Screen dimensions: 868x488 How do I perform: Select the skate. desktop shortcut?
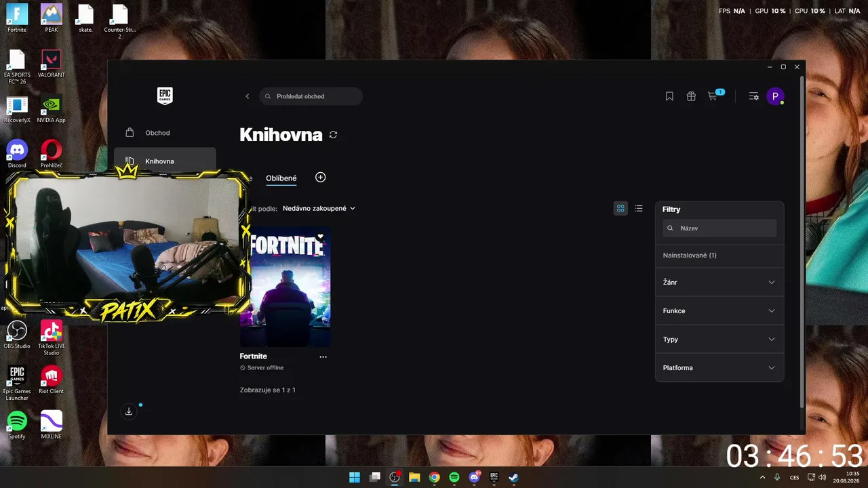[x=85, y=18]
